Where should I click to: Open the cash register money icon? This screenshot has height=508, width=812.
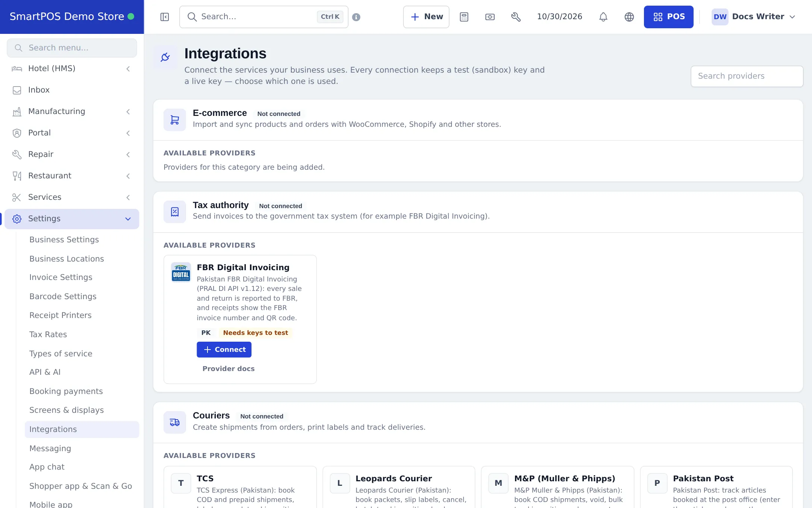tap(490, 17)
